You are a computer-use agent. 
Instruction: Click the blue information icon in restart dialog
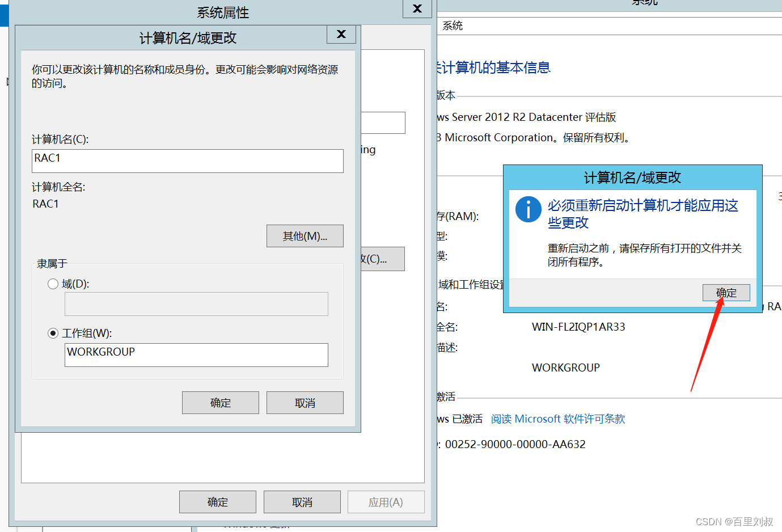529,209
